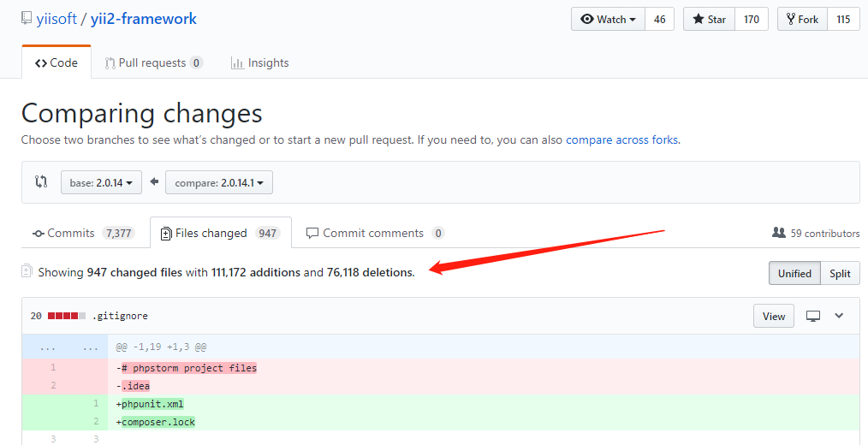Switch to the Code tab

tap(56, 62)
